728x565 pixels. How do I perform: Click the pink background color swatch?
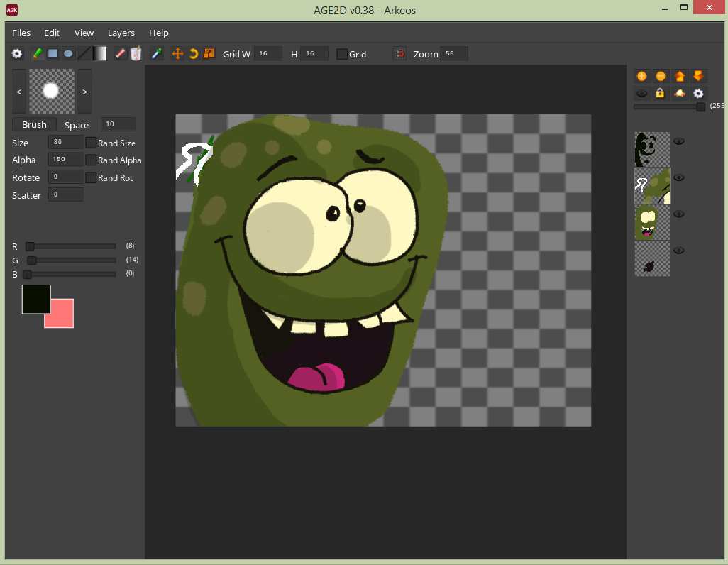[x=62, y=317]
